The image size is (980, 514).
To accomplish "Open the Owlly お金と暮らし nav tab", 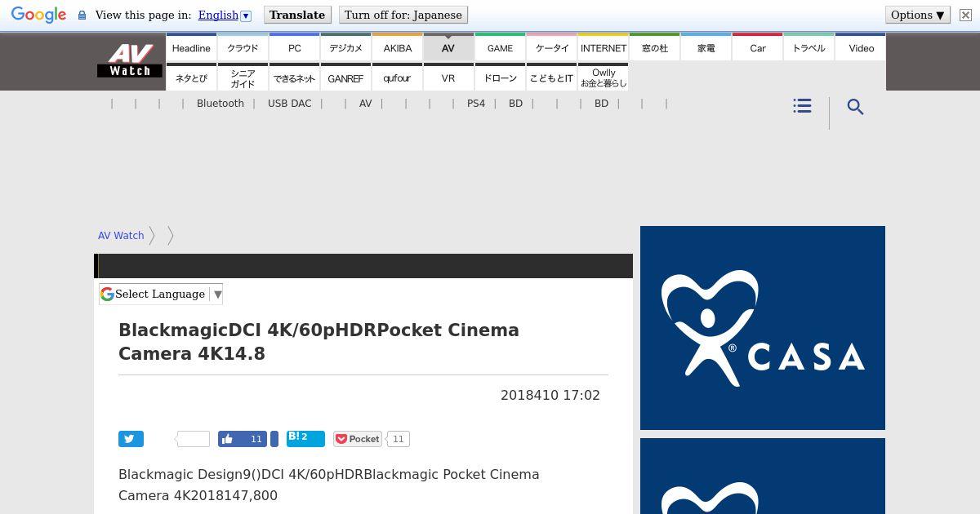I will (604, 78).
